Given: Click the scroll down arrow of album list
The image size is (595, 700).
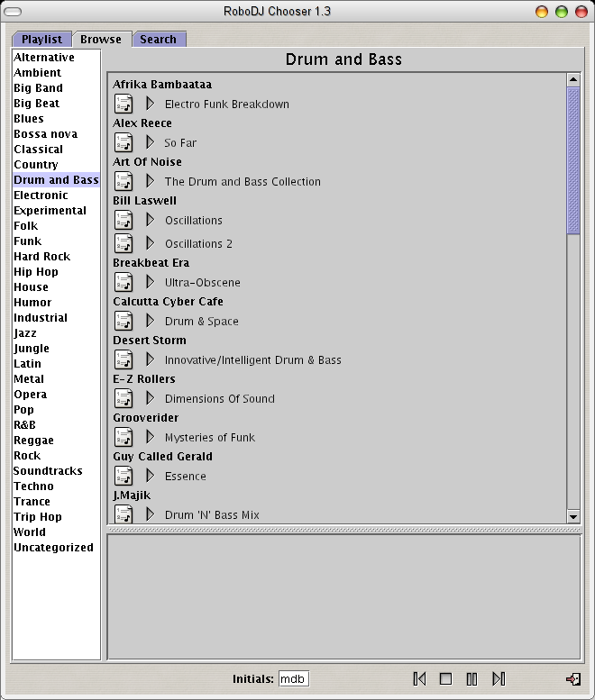Looking at the screenshot, I should point(573,516).
